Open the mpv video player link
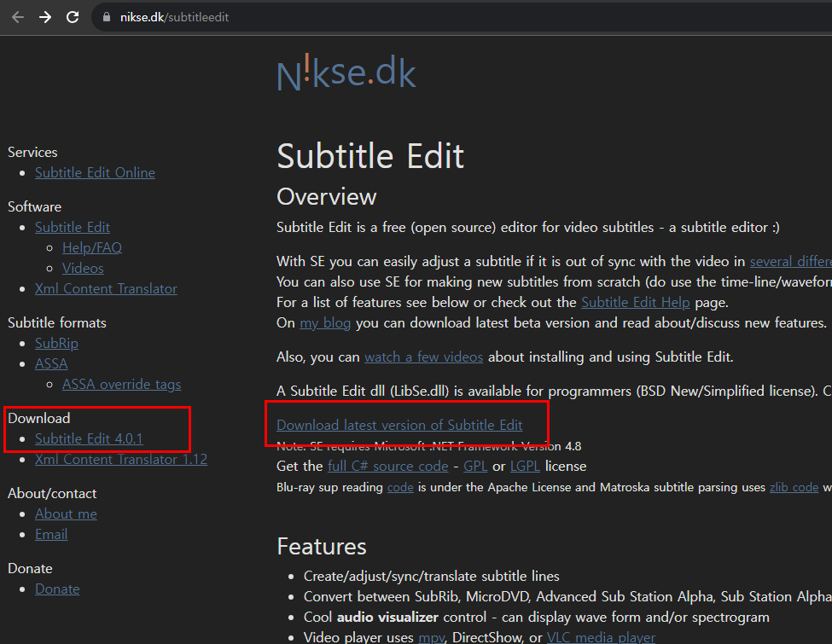The height and width of the screenshot is (644, 832). pyautogui.click(x=432, y=637)
